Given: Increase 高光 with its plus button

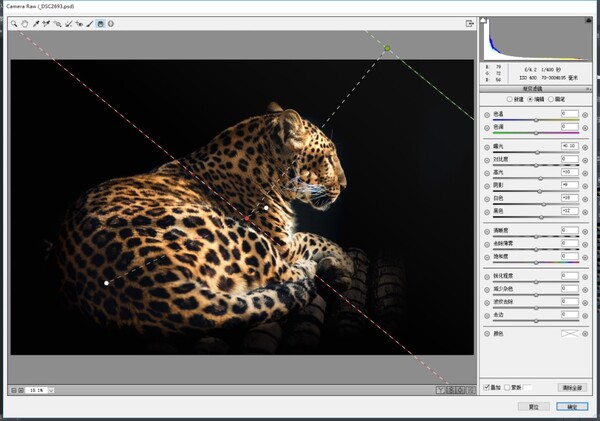Looking at the screenshot, I should point(585,173).
